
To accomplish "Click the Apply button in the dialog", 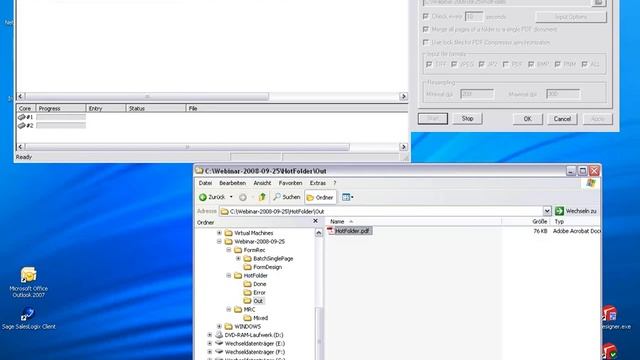I will pyautogui.click(x=598, y=119).
